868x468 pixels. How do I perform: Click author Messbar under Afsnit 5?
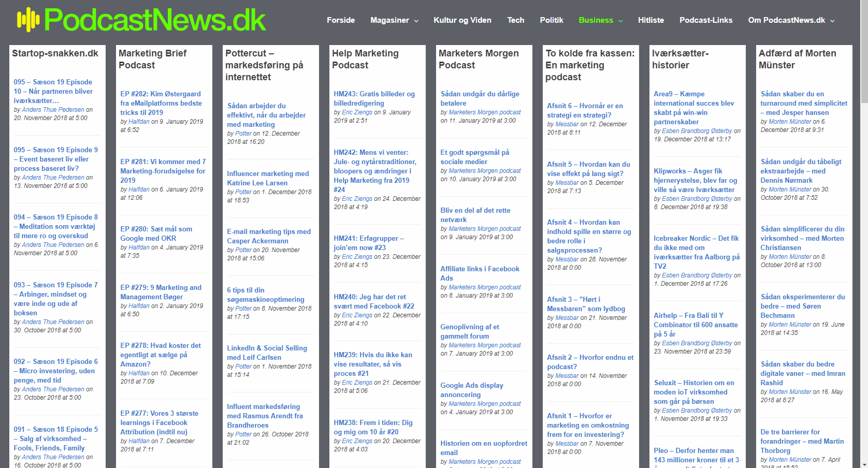(567, 183)
